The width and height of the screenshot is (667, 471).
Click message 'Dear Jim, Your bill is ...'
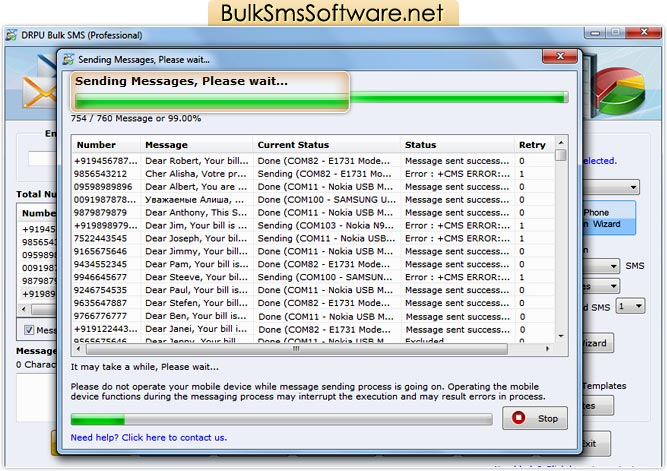coord(196,226)
